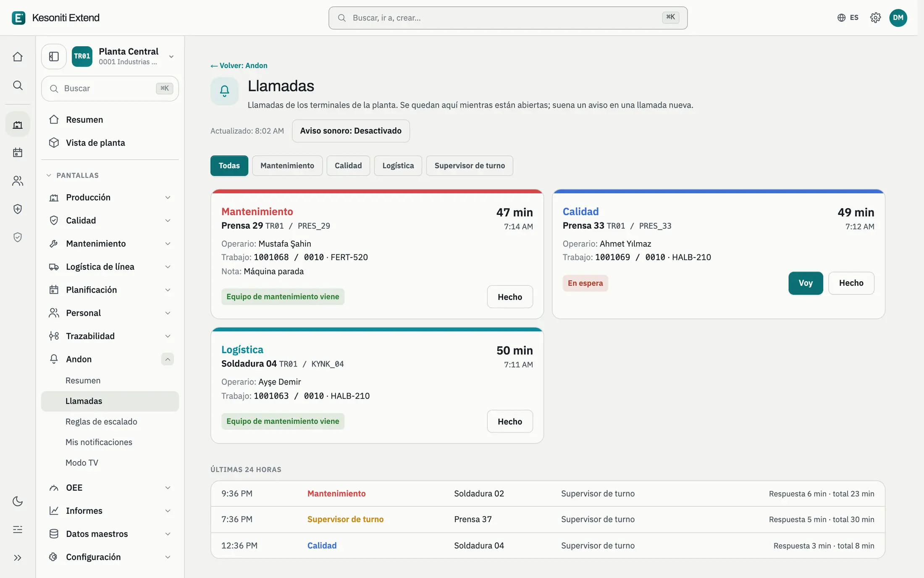Image resolution: width=924 pixels, height=578 pixels.
Task: Mark Prensa 29 call as Hecho
Action: [x=510, y=297]
